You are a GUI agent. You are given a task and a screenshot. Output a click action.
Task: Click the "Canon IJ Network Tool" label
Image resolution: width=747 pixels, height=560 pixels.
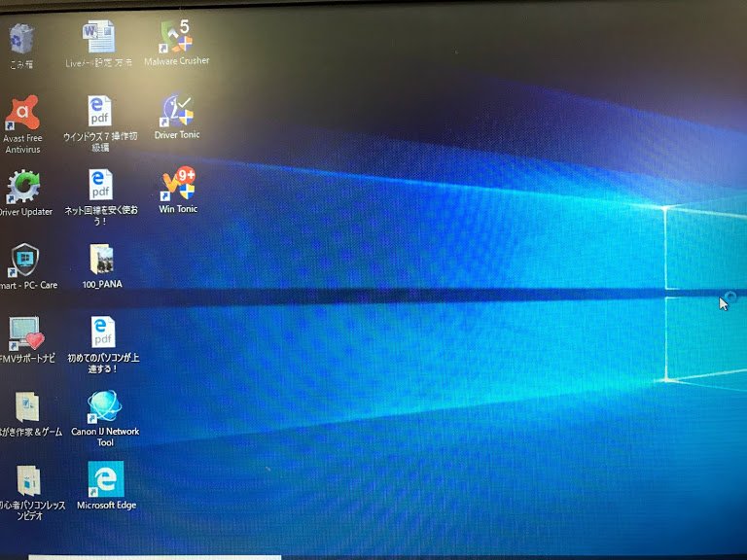click(105, 437)
